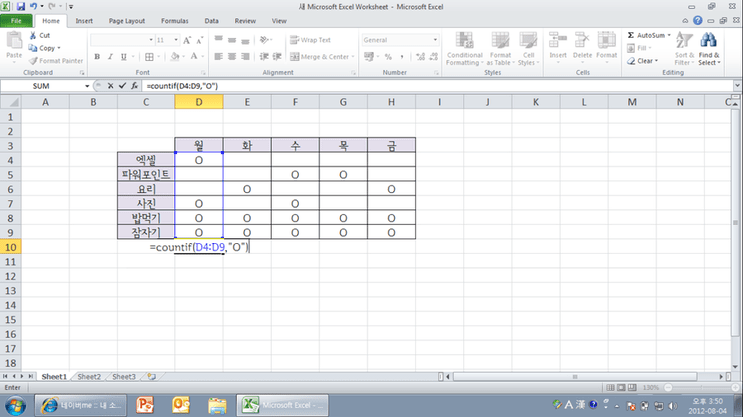Confirm the formula with the checkmark icon
This screenshot has height=417, width=743.
(x=122, y=86)
